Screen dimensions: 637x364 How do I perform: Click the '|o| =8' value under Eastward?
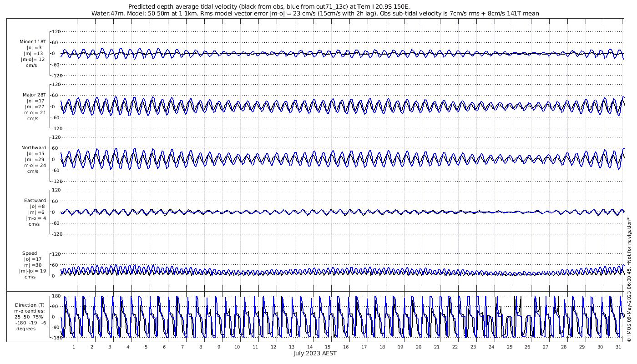click(x=36, y=206)
